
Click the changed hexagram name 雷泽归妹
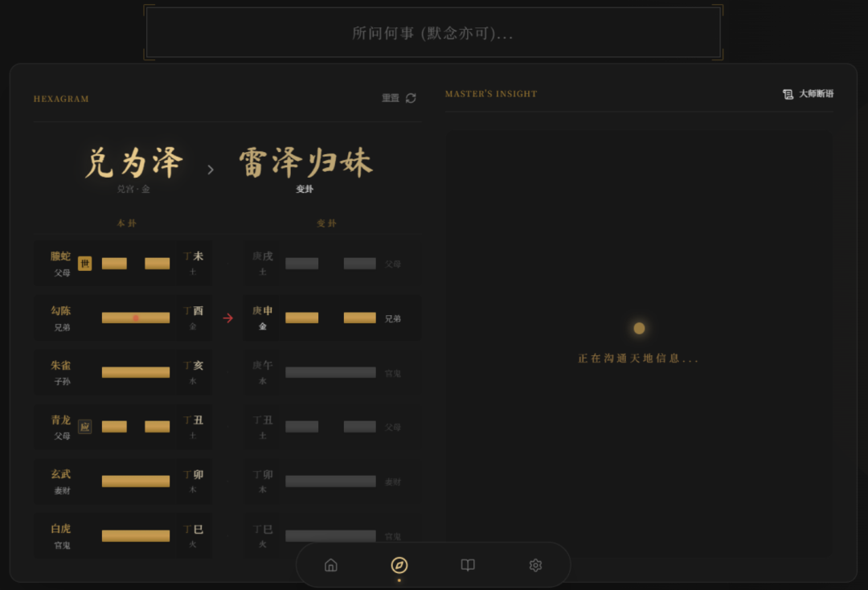pyautogui.click(x=304, y=161)
